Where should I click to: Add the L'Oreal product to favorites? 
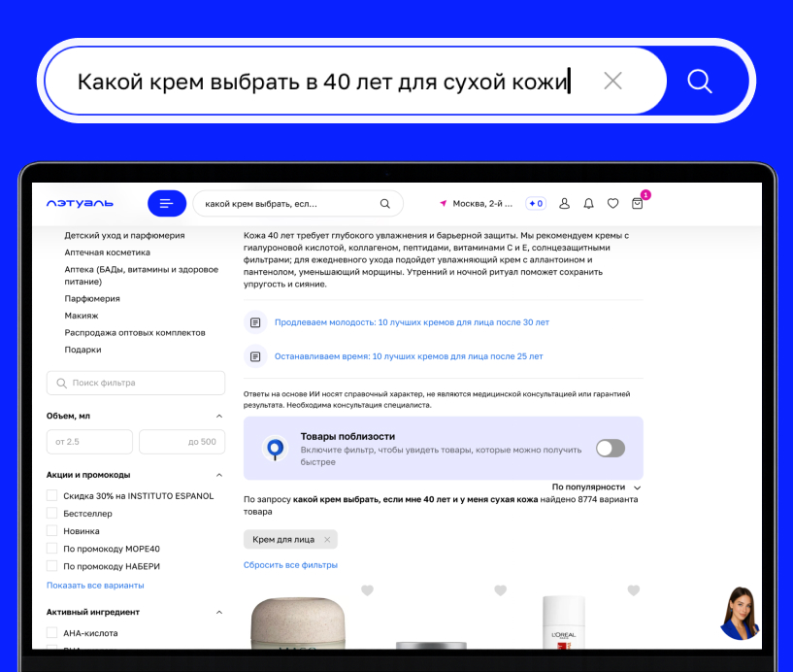(634, 590)
